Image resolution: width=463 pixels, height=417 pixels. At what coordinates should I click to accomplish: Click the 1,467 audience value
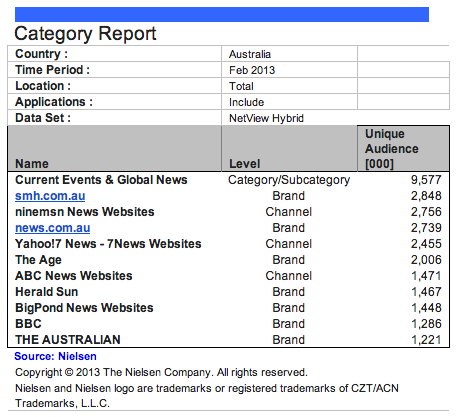coord(426,292)
